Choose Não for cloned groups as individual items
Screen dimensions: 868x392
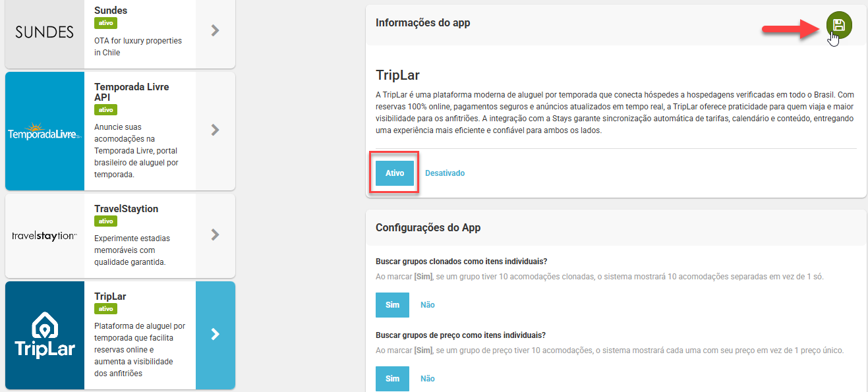pyautogui.click(x=428, y=305)
